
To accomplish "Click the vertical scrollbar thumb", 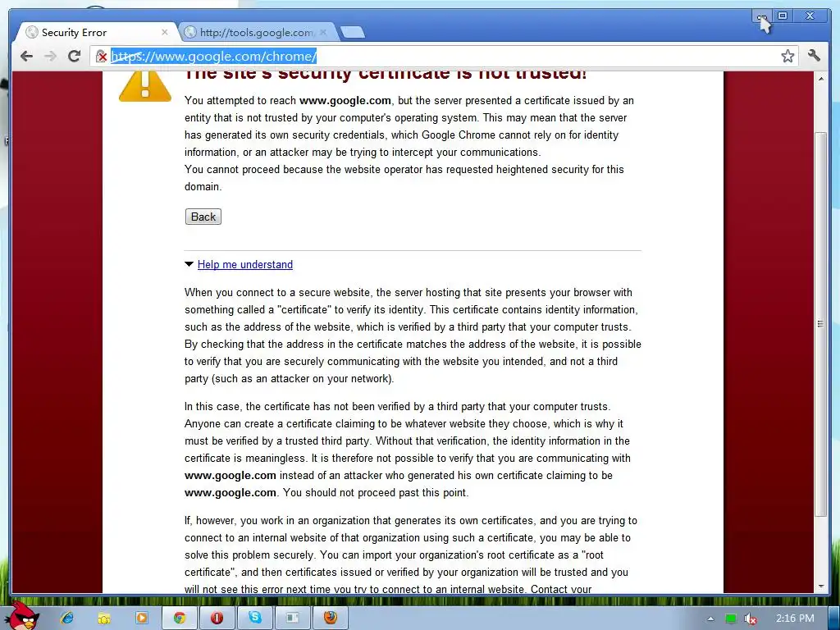I will (x=820, y=324).
